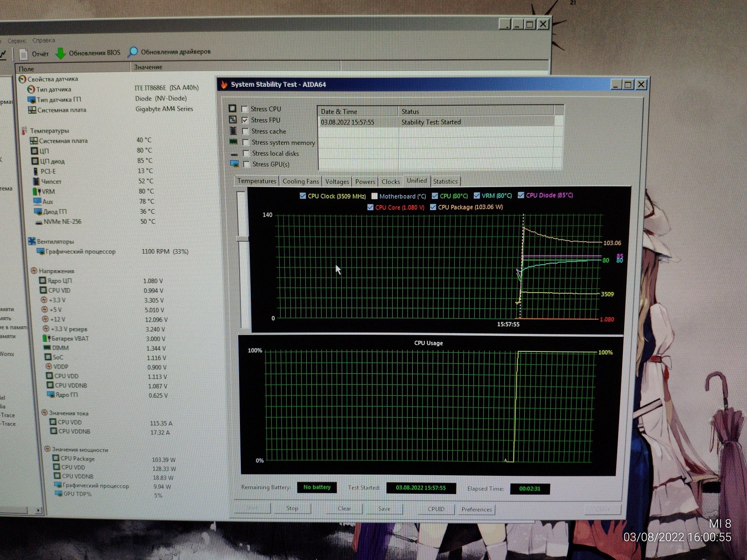Hide the CPU Package power graph line

[x=433, y=207]
